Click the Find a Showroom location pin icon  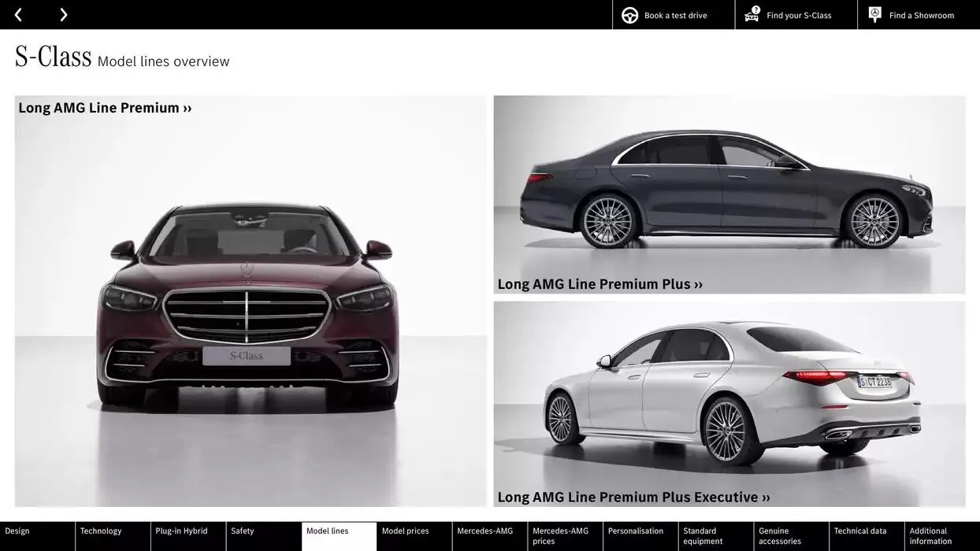click(x=873, y=13)
